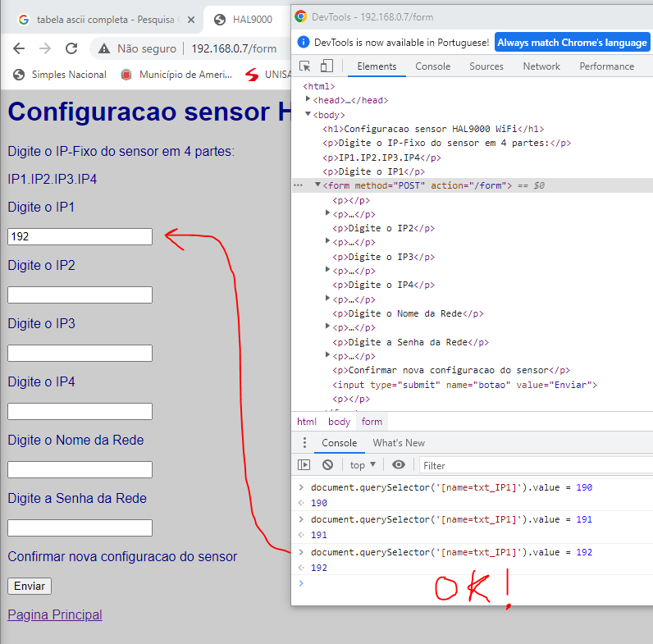Screen dimensions: 653x644
Task: Open the Performance panel tab
Action: [607, 66]
